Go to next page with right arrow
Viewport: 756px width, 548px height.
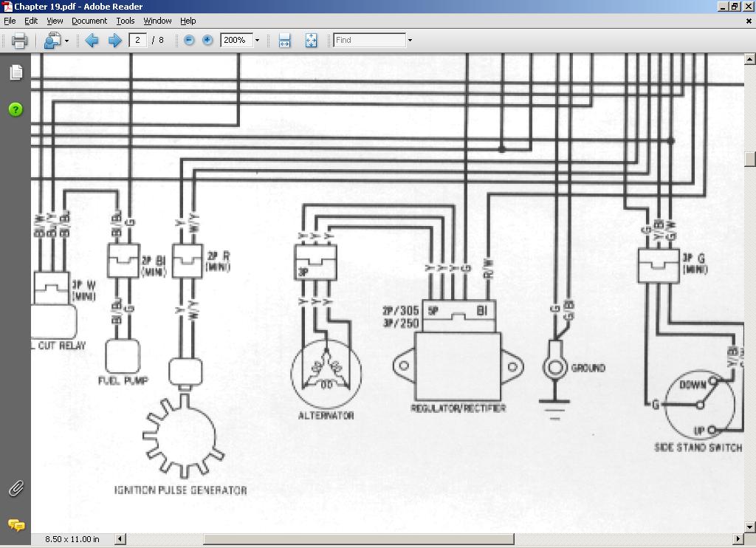(114, 41)
